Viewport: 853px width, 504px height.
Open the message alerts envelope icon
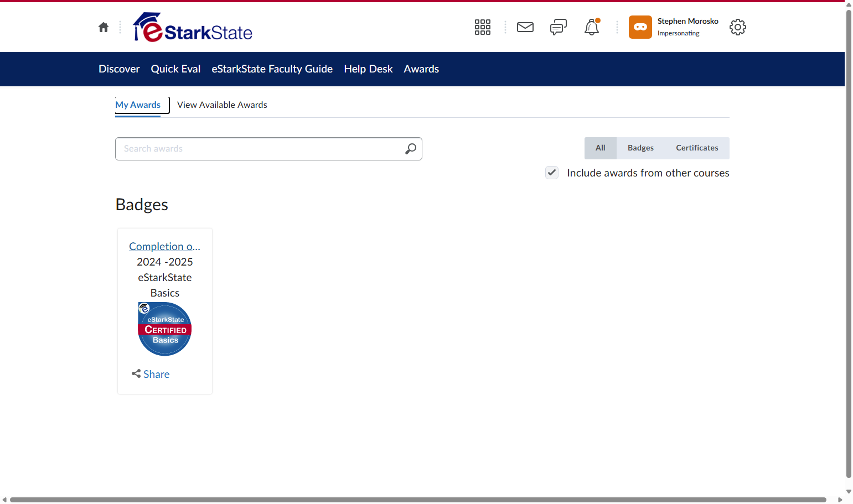click(525, 27)
